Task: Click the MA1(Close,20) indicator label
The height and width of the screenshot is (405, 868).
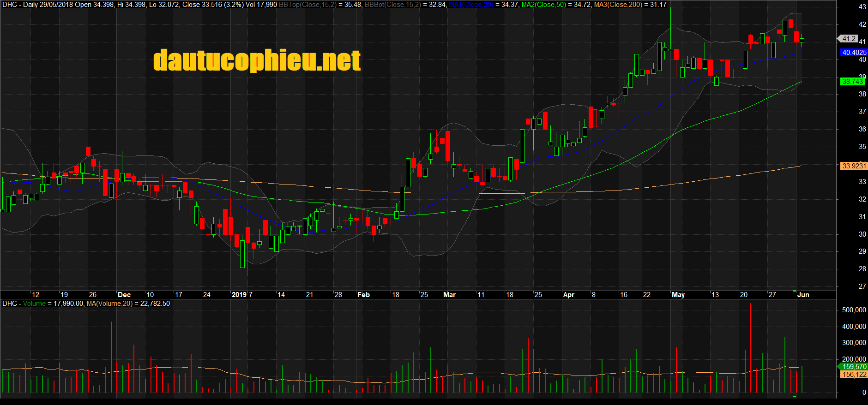Action: coord(470,5)
